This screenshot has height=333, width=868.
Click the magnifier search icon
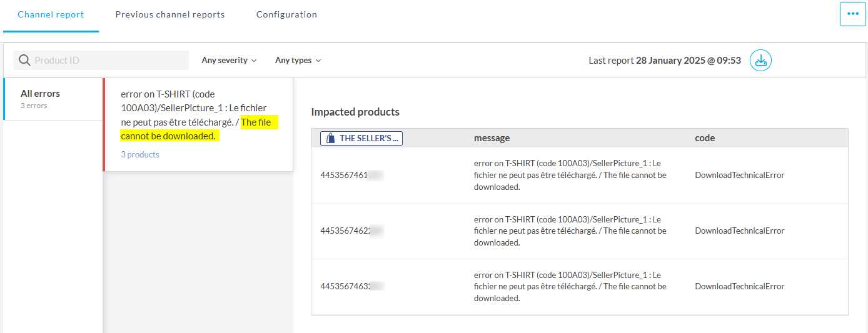click(24, 61)
